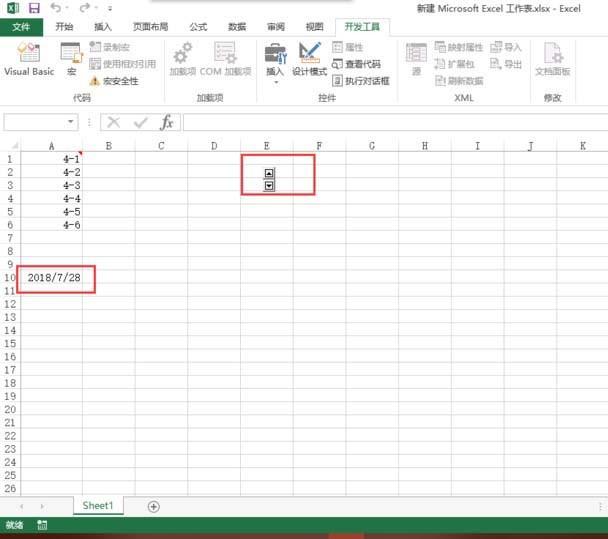
Task: Switch to the Home (开始) tab
Action: pos(64,27)
